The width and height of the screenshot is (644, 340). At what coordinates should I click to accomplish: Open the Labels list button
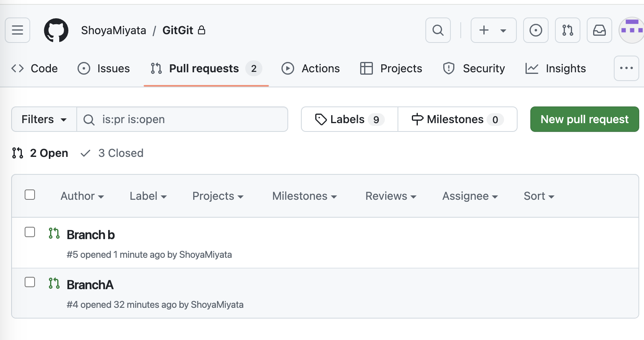tap(349, 119)
